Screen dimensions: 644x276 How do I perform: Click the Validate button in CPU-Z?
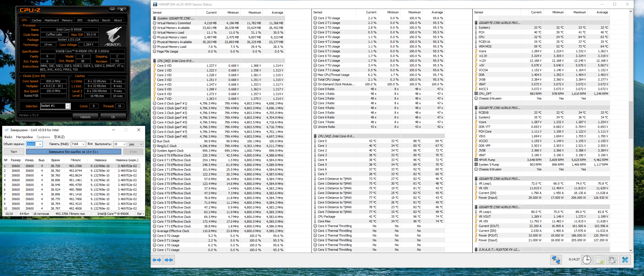85,117
